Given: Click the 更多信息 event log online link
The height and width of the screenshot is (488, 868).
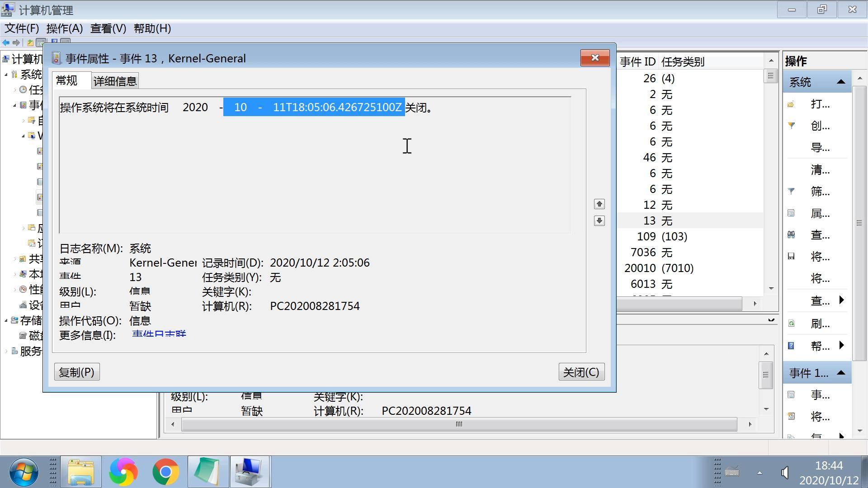Looking at the screenshot, I should (x=159, y=335).
